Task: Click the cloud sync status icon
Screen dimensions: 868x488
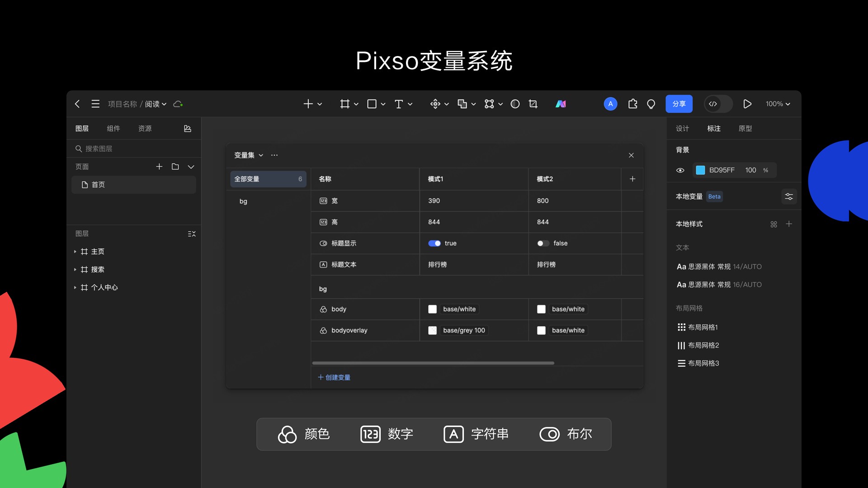Action: point(178,104)
